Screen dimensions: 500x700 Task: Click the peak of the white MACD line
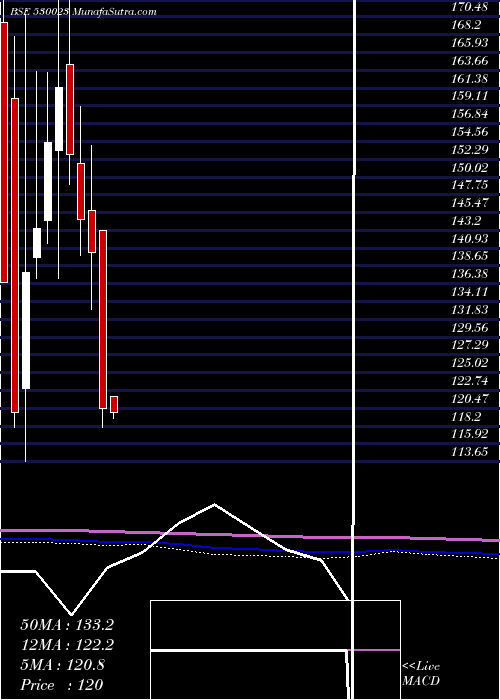point(214,505)
